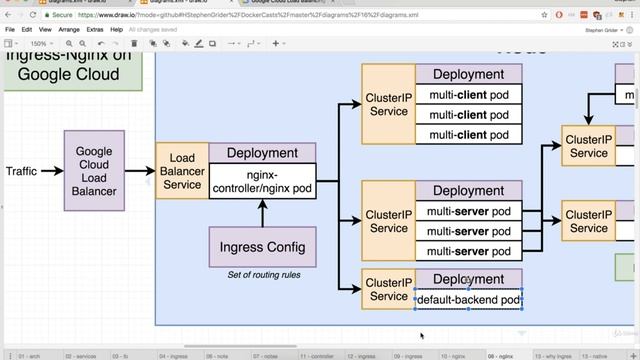Select the default-backend pod box

tap(468, 300)
